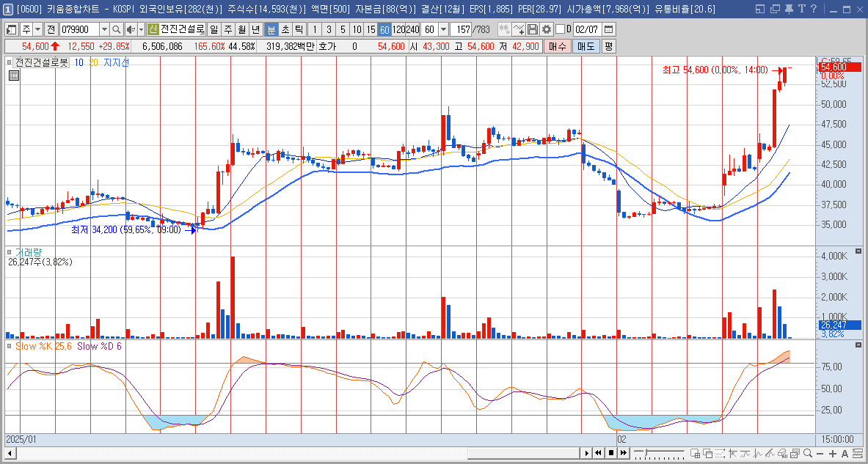Click the 매수 buy button
Screen dimensions: 868x464
[556, 46]
